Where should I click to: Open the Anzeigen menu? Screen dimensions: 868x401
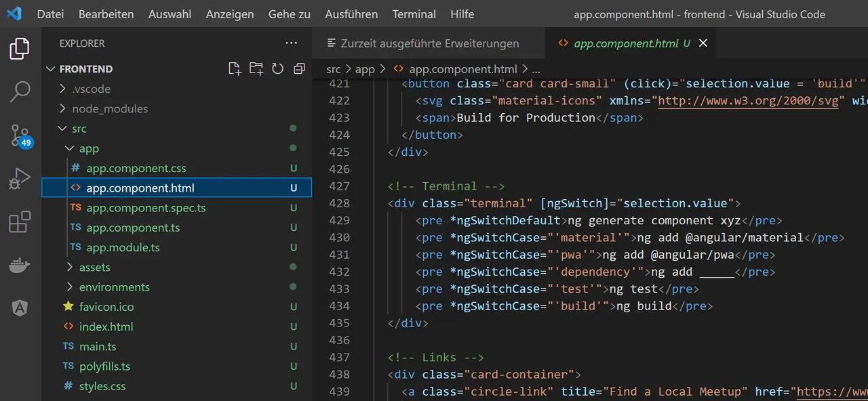230,14
